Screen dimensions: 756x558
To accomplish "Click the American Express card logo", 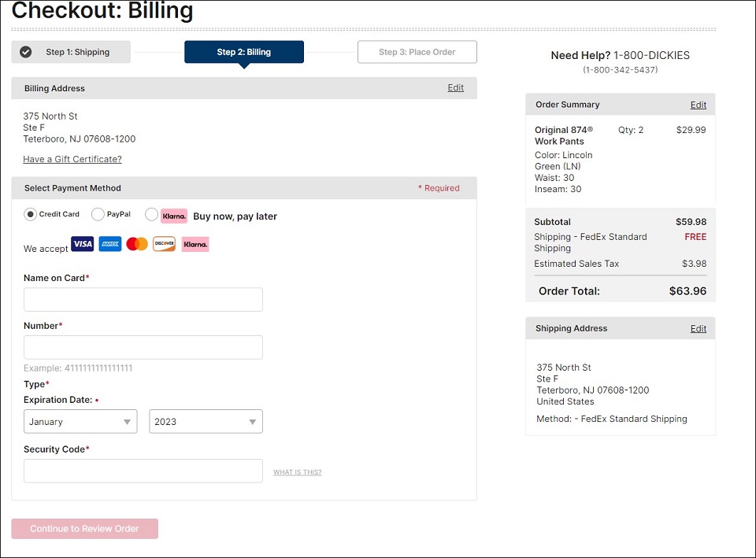I will pyautogui.click(x=110, y=244).
